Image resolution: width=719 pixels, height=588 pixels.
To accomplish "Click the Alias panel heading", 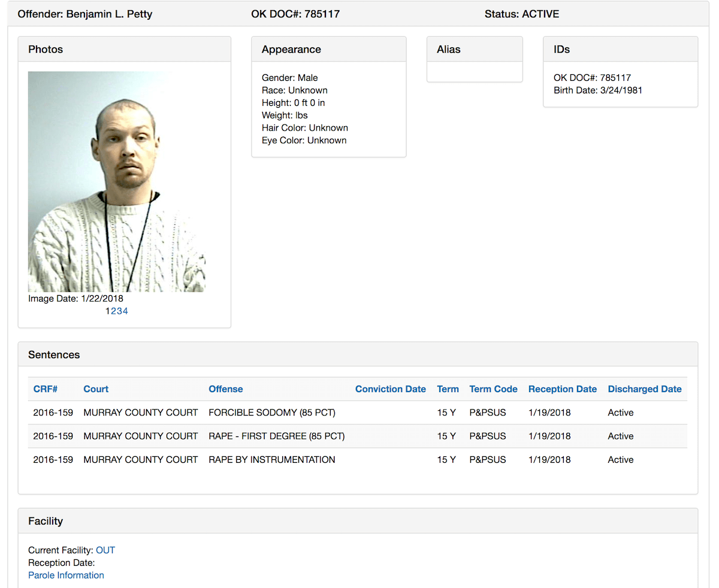I will [x=448, y=50].
